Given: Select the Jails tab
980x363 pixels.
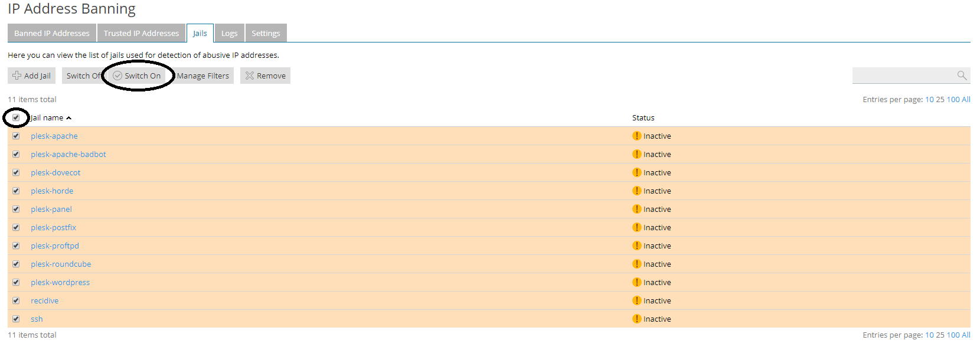Looking at the screenshot, I should (200, 33).
